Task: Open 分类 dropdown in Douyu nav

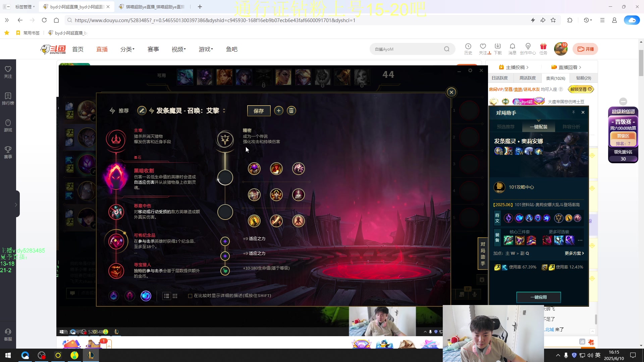Action: [127, 49]
